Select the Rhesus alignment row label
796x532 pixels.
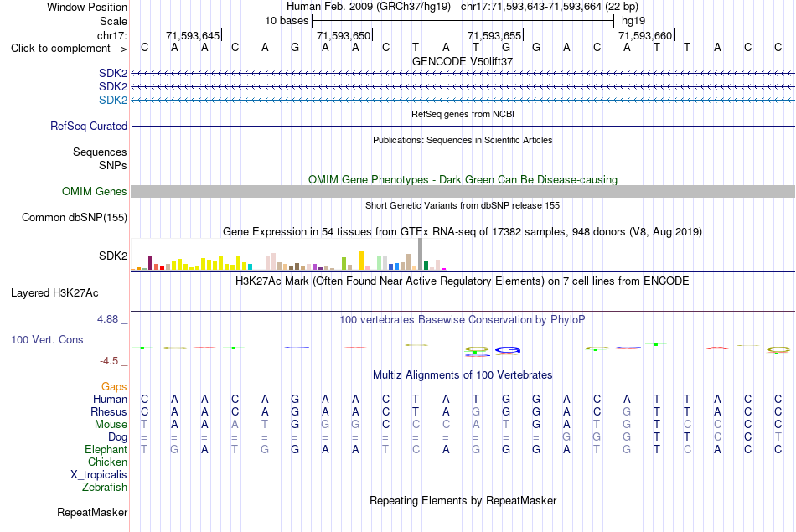click(x=109, y=411)
